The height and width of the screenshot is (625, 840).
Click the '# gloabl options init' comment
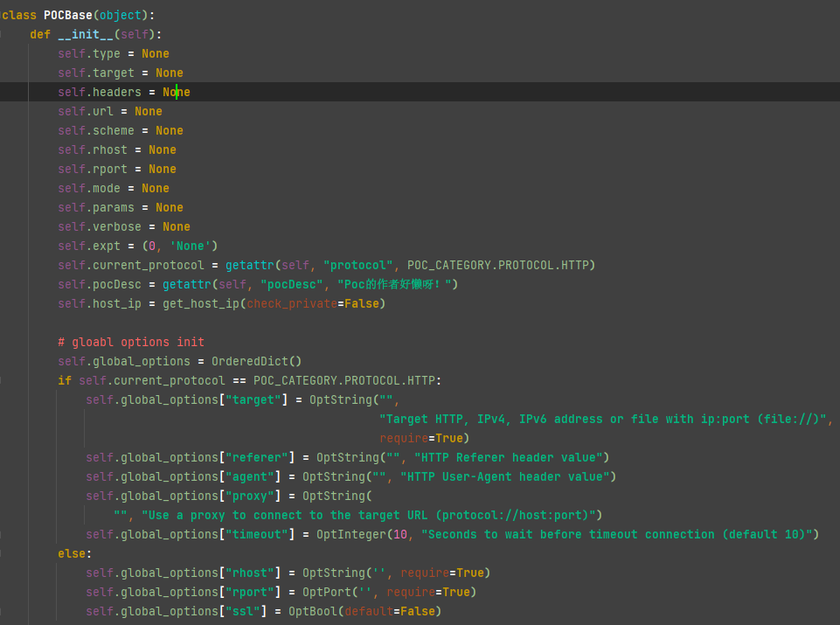pos(131,343)
